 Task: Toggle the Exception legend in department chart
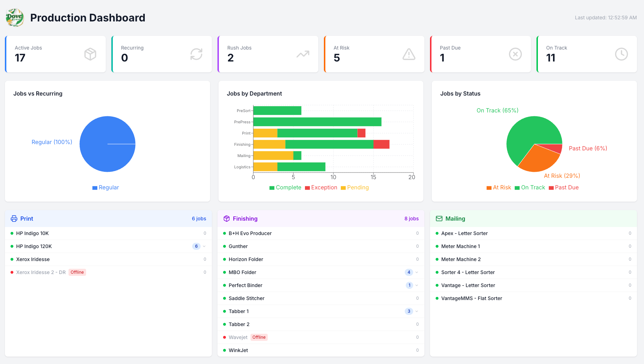(321, 188)
